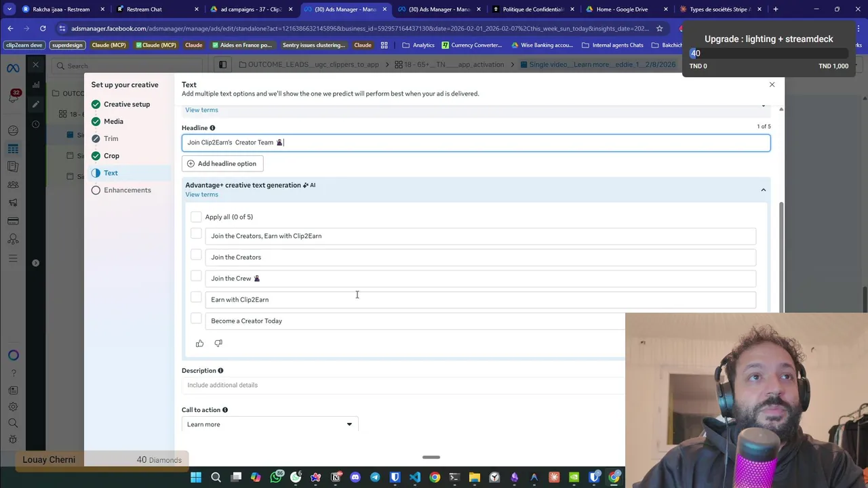Click the dialog vertical scrollbar

coord(781,258)
